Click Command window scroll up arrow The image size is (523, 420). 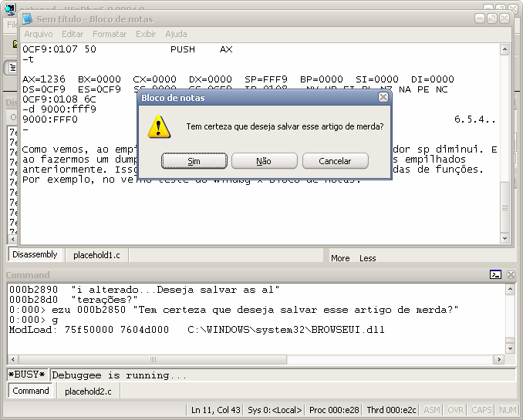click(510, 289)
